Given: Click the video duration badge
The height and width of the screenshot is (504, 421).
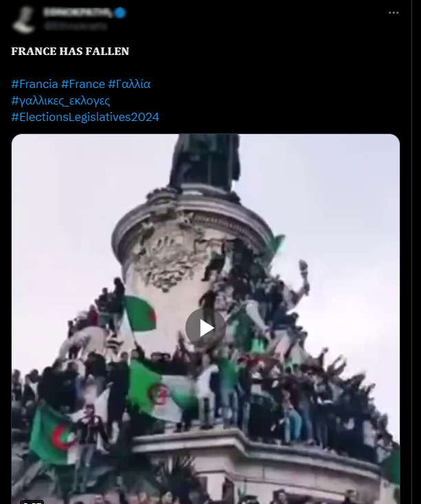Looking at the screenshot, I should 32,502.
